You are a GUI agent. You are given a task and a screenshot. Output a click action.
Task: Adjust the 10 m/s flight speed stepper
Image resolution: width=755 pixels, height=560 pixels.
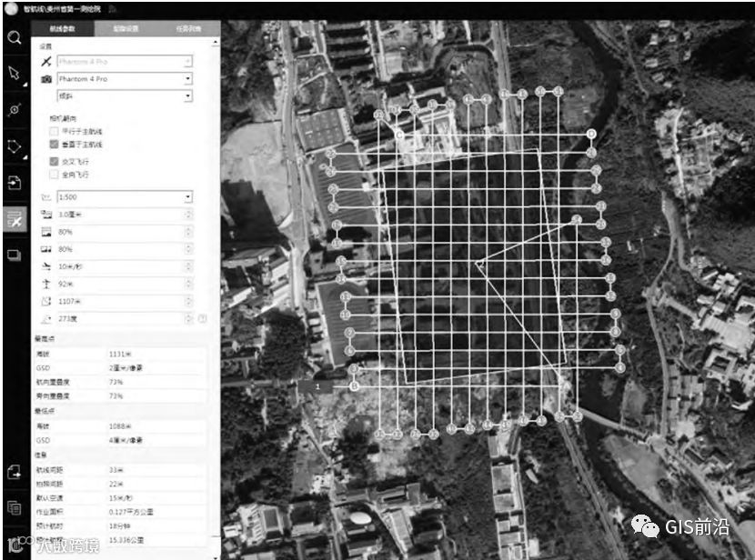[x=188, y=266]
